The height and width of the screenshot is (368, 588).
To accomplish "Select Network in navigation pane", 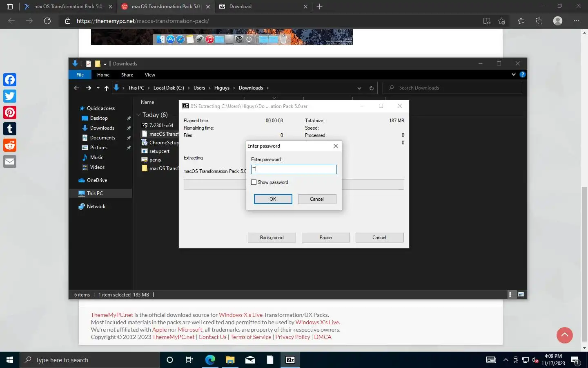I will (96, 206).
